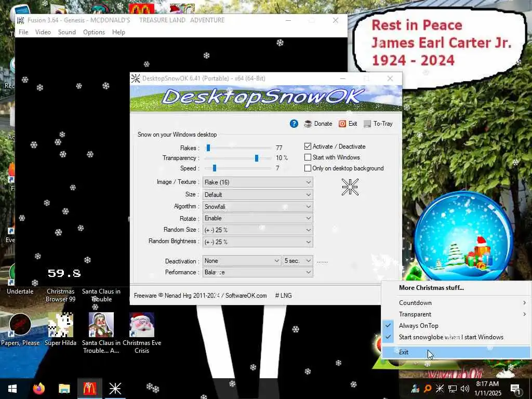Open the Windows Start menu
The width and height of the screenshot is (532, 399).
pos(12,389)
